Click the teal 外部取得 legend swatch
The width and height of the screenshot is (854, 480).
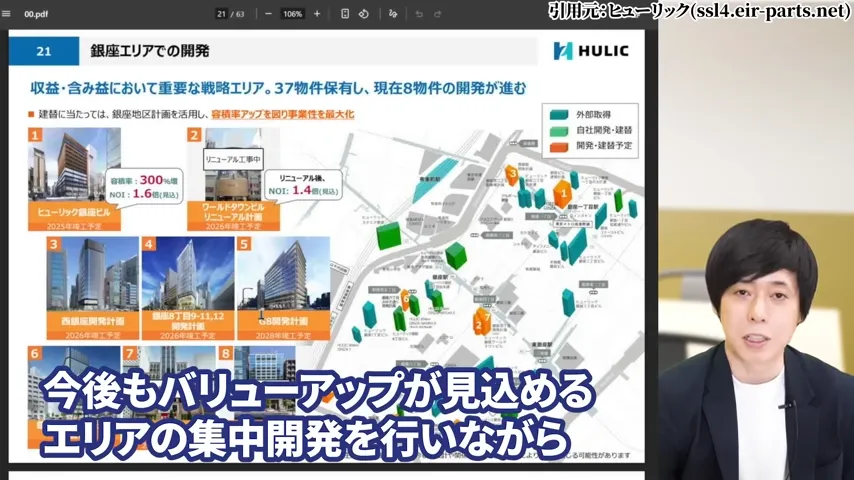(x=559, y=114)
